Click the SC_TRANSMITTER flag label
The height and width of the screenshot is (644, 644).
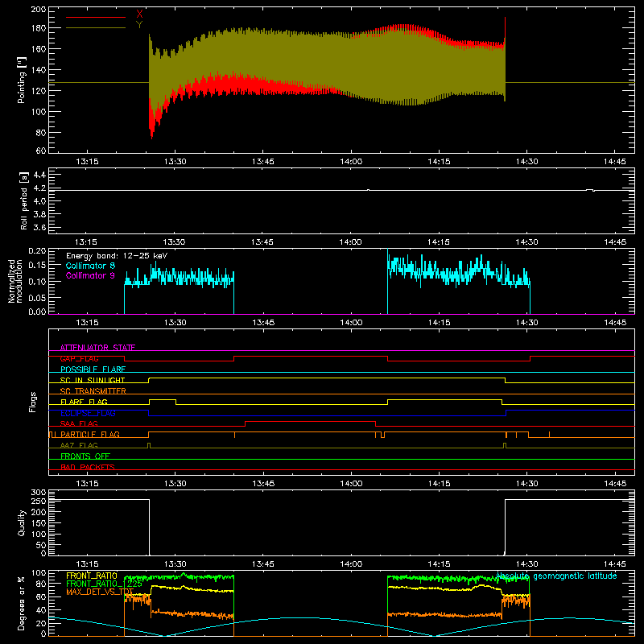coord(93,390)
